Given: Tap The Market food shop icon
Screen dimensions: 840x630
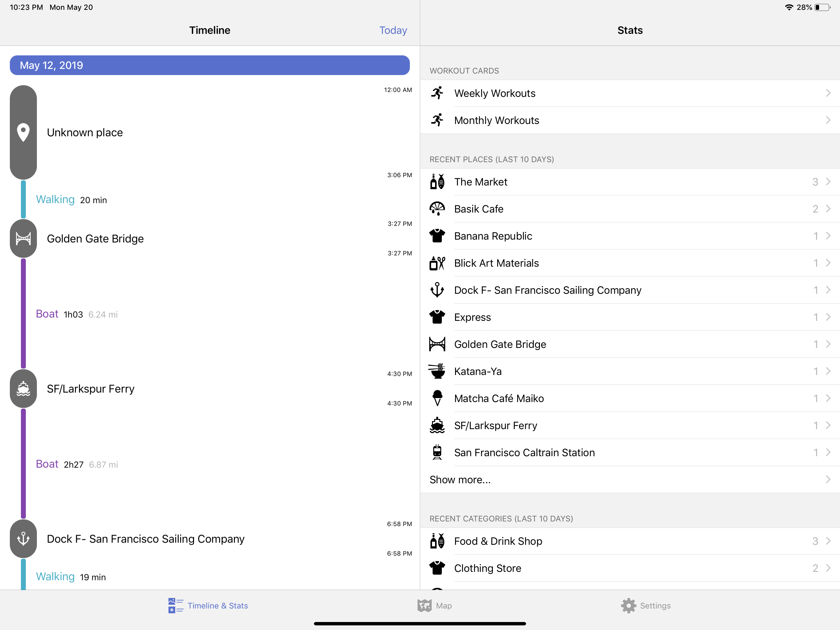Looking at the screenshot, I should click(x=437, y=181).
